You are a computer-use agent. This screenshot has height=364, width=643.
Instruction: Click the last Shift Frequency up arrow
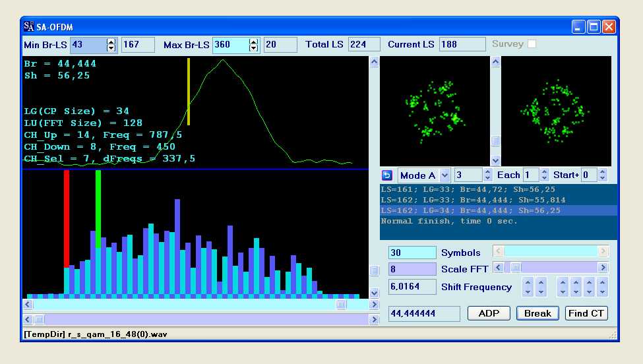(x=602, y=282)
